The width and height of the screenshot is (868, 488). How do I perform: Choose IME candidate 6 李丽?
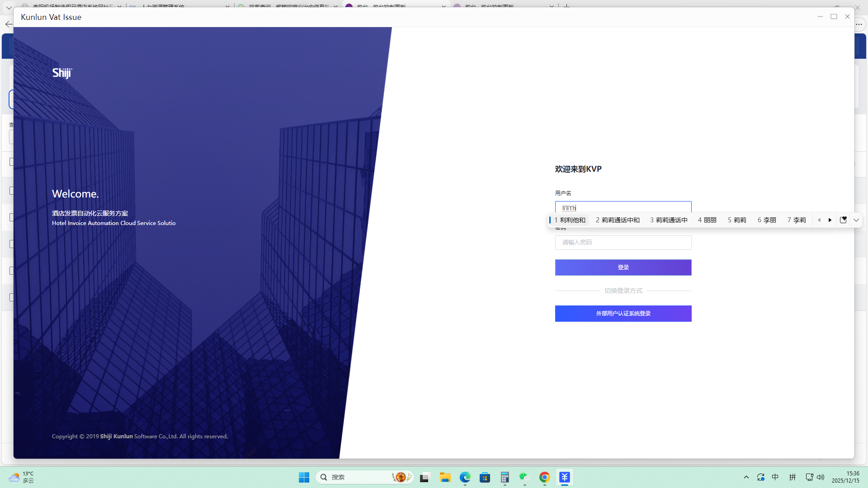click(x=767, y=220)
